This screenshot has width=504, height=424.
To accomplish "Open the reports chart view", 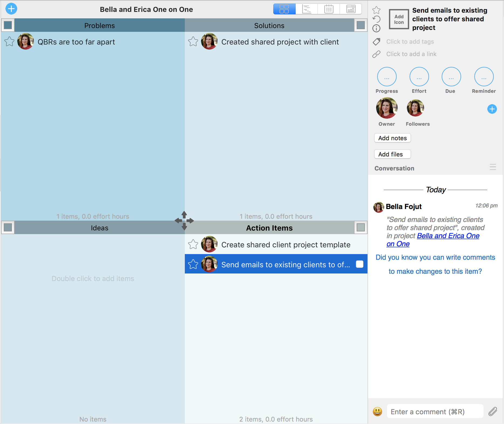I will click(x=351, y=9).
